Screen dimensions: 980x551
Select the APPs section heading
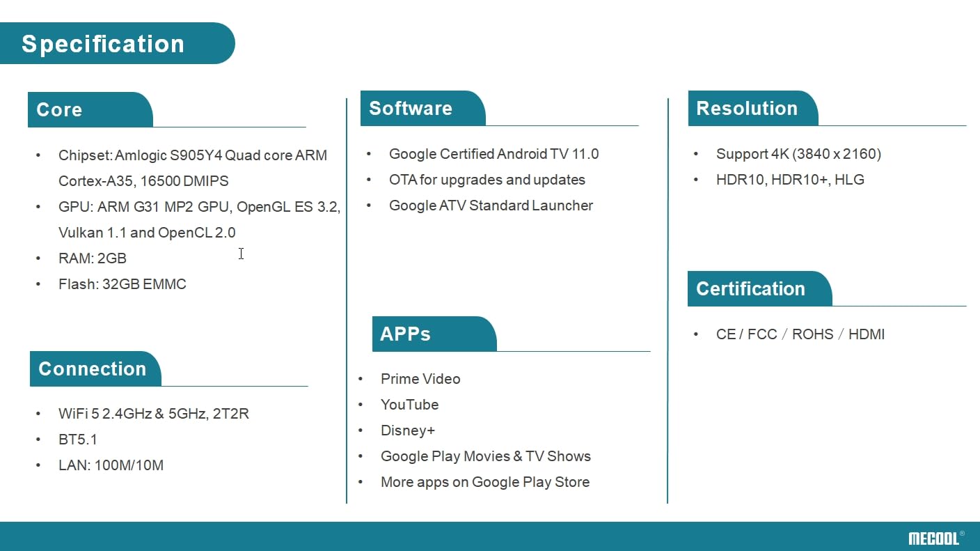pos(406,334)
